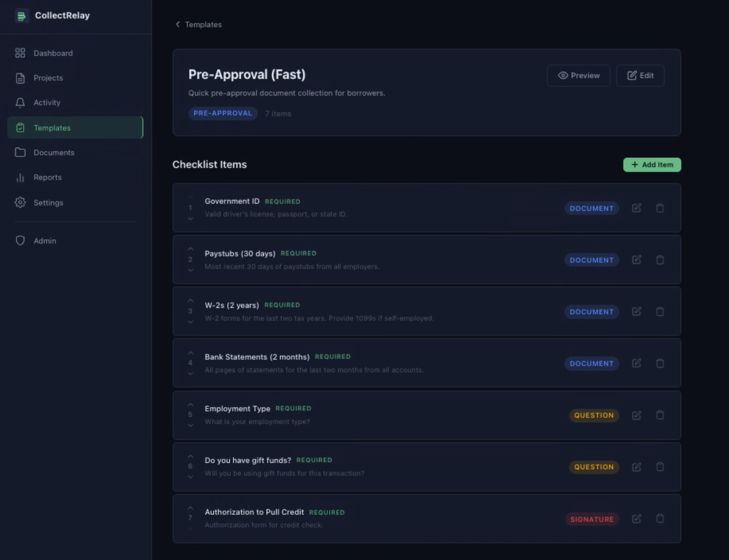Open the Documents folder icon

20,152
